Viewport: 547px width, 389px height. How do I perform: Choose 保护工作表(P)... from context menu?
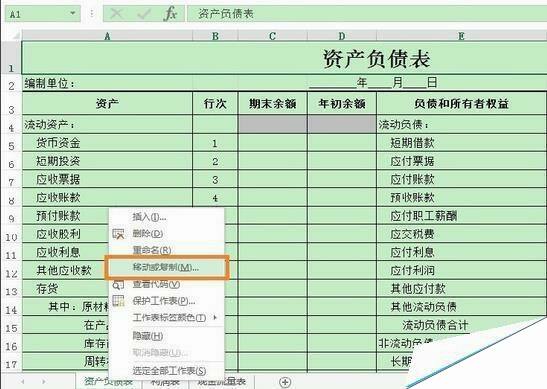(x=167, y=301)
